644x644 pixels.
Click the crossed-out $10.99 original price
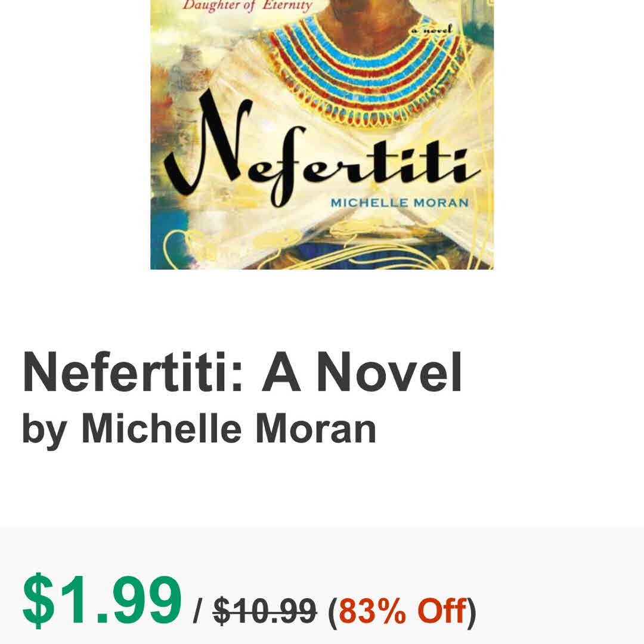pyautogui.click(x=265, y=610)
